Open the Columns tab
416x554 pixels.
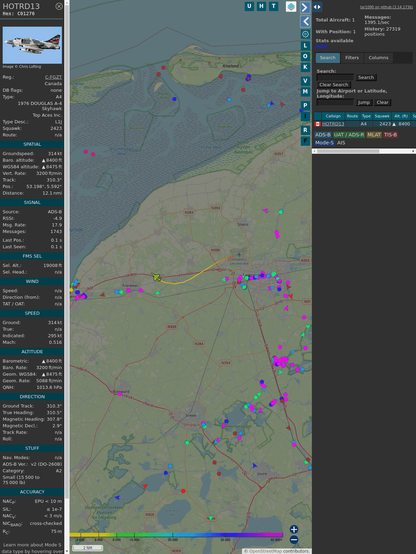(x=378, y=58)
